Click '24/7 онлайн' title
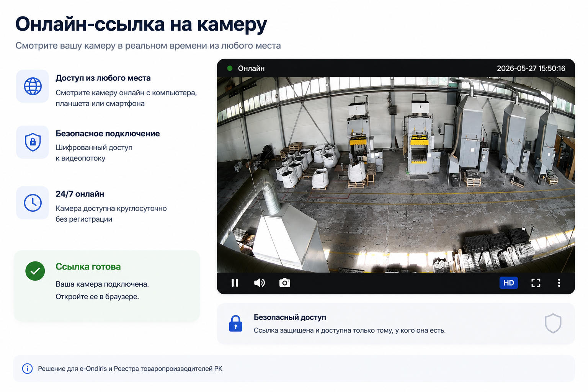 80,194
